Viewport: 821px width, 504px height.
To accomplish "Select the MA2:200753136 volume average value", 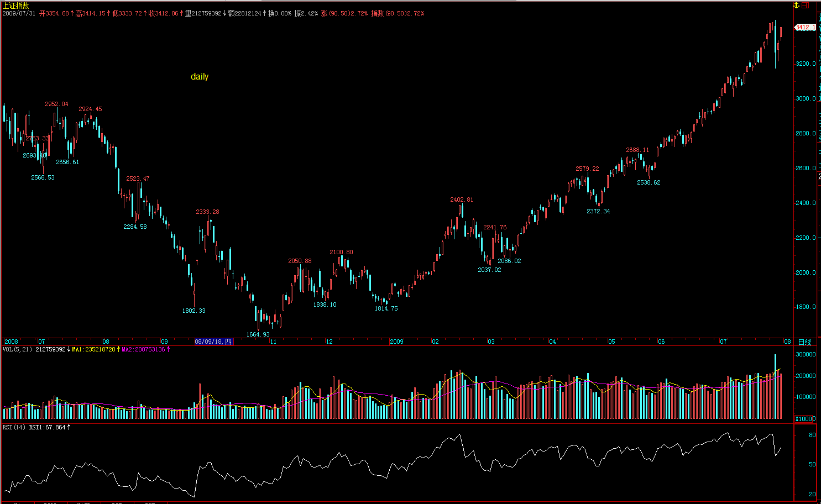I will pyautogui.click(x=143, y=349).
